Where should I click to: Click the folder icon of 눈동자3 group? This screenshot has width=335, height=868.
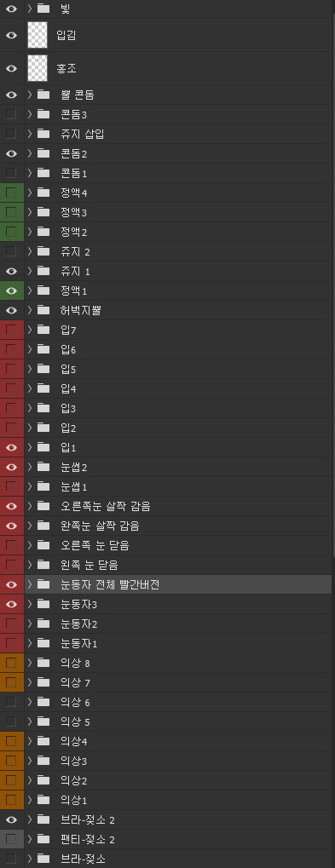(x=43, y=605)
